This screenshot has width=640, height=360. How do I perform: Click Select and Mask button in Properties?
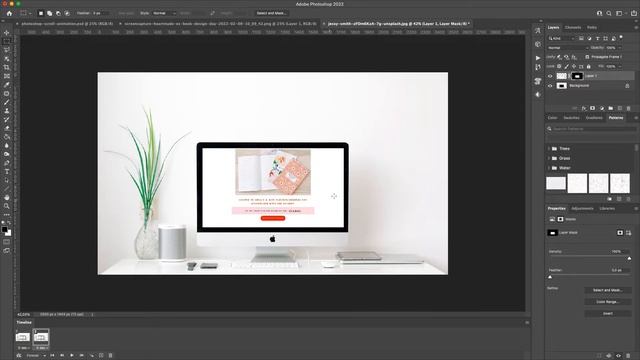608,290
